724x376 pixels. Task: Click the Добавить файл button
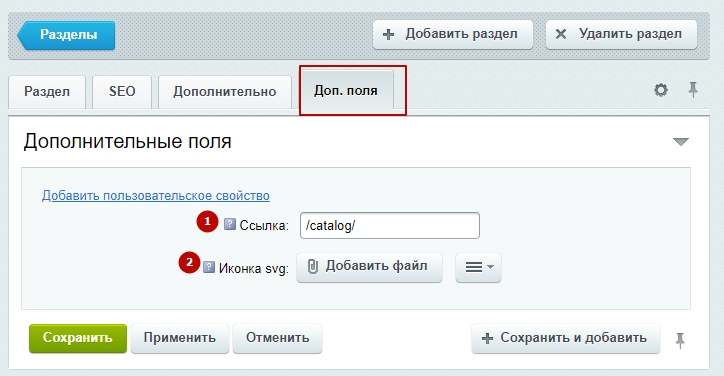pyautogui.click(x=369, y=267)
